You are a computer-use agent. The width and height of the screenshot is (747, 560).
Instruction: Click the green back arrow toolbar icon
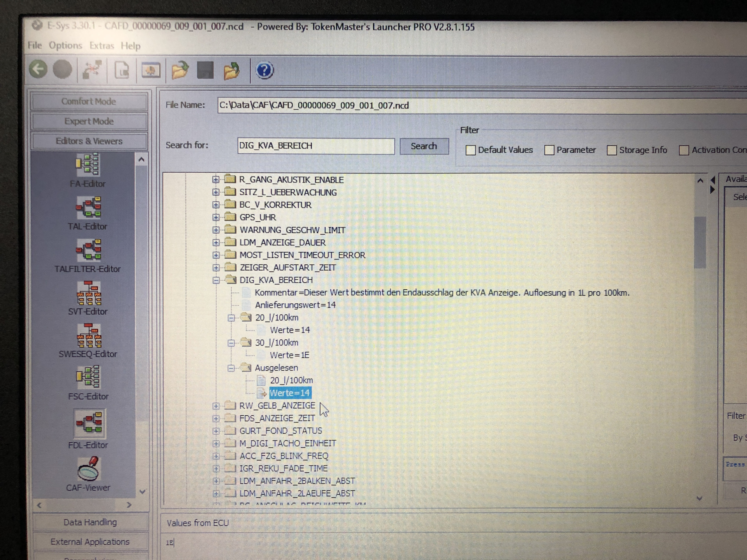click(38, 70)
